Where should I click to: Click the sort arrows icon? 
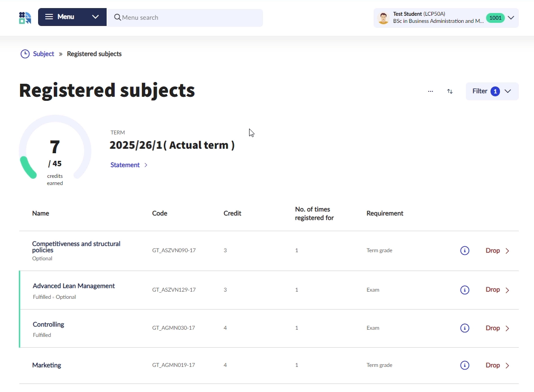[450, 91]
